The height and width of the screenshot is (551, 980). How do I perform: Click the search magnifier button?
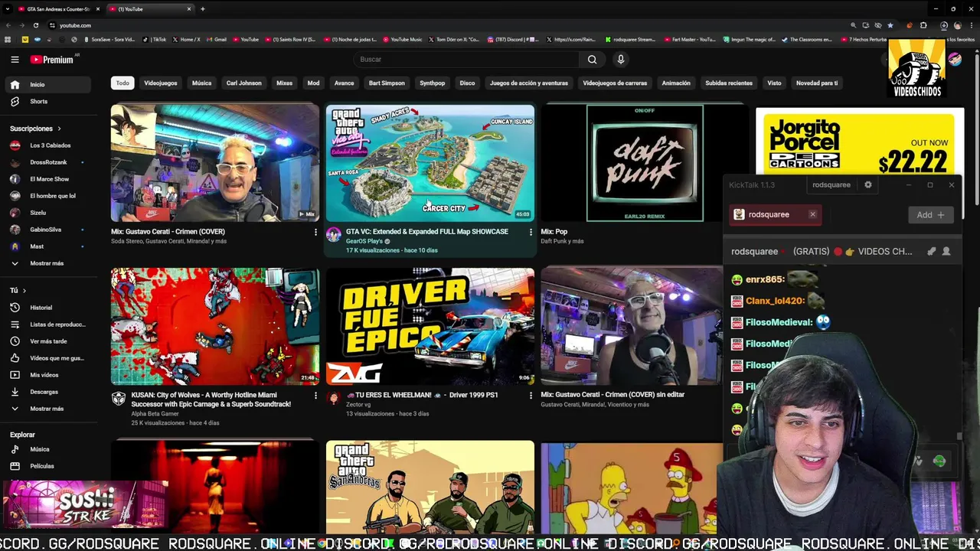click(592, 59)
